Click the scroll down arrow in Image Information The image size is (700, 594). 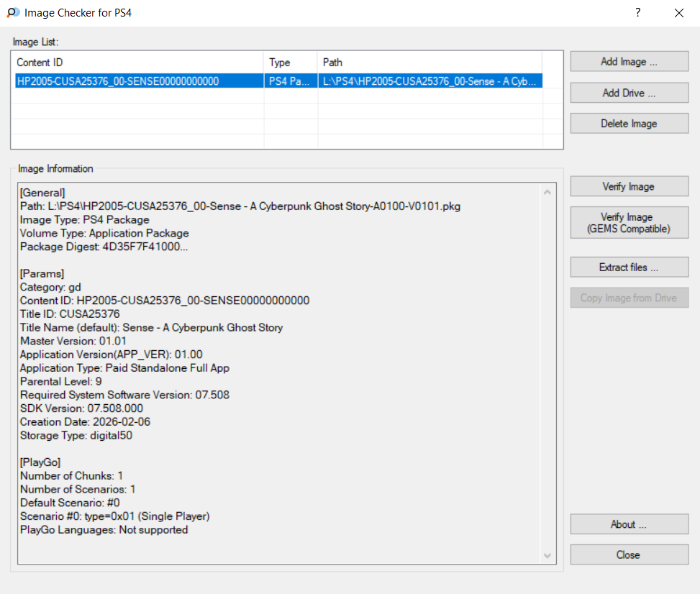[547, 556]
